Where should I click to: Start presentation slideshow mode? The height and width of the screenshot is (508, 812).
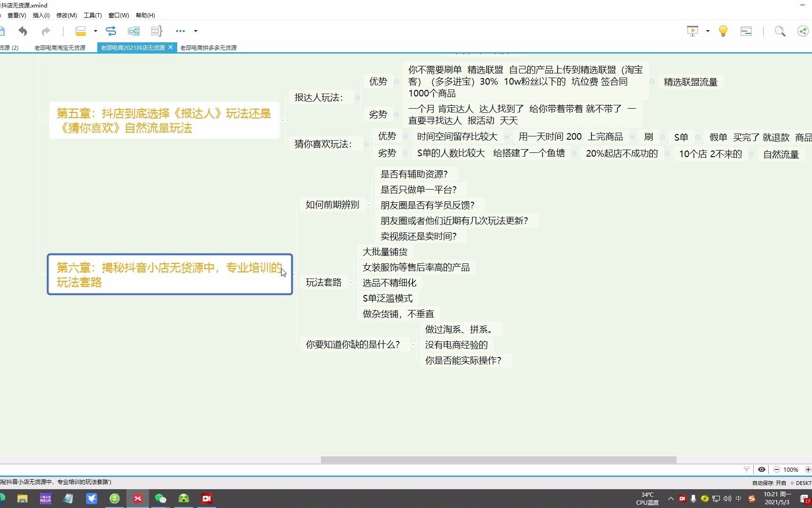(693, 31)
